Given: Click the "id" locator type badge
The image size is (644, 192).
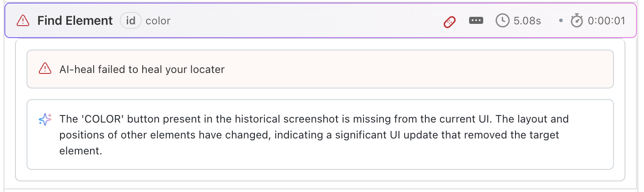Looking at the screenshot, I should (130, 21).
